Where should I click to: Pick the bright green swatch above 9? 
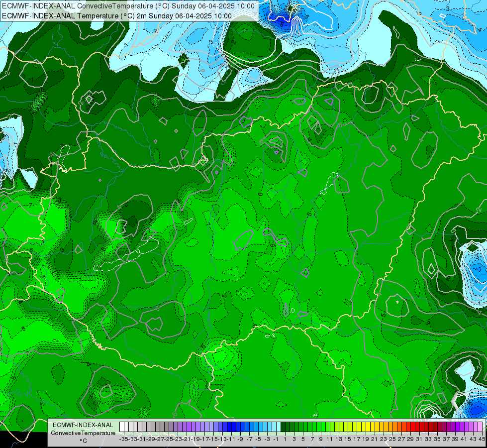[318, 427]
